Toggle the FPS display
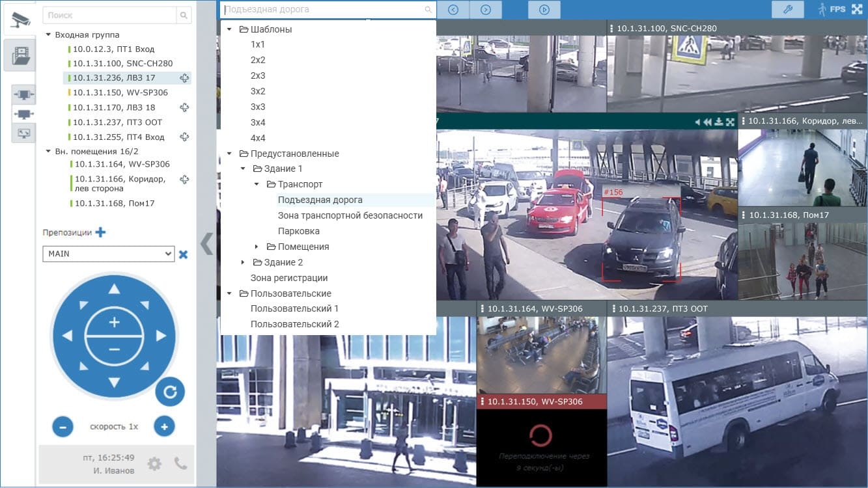Viewport: 868px width, 488px height. point(837,10)
